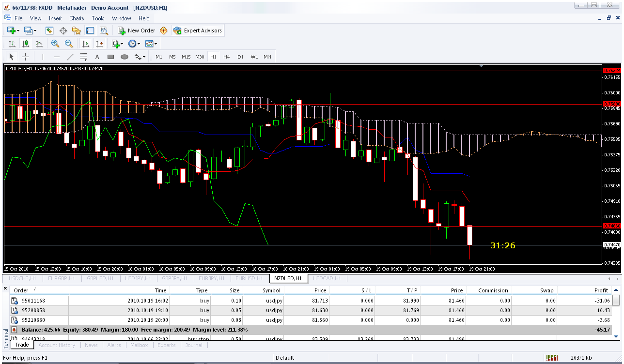Switch timeframe to W1
Screen dimensions: 624x364
(x=254, y=57)
